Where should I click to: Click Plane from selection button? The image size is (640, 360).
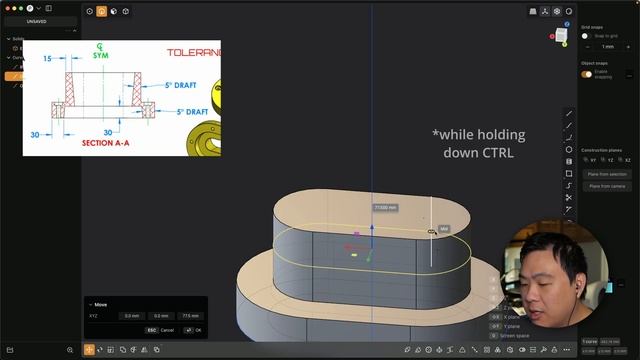(607, 174)
